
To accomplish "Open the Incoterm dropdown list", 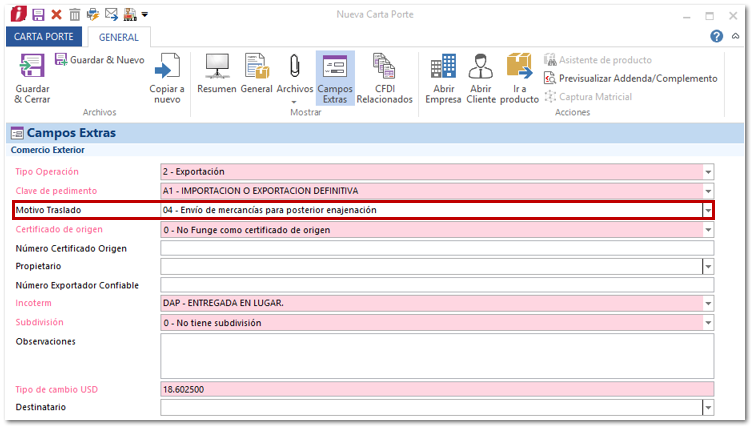I will click(708, 304).
